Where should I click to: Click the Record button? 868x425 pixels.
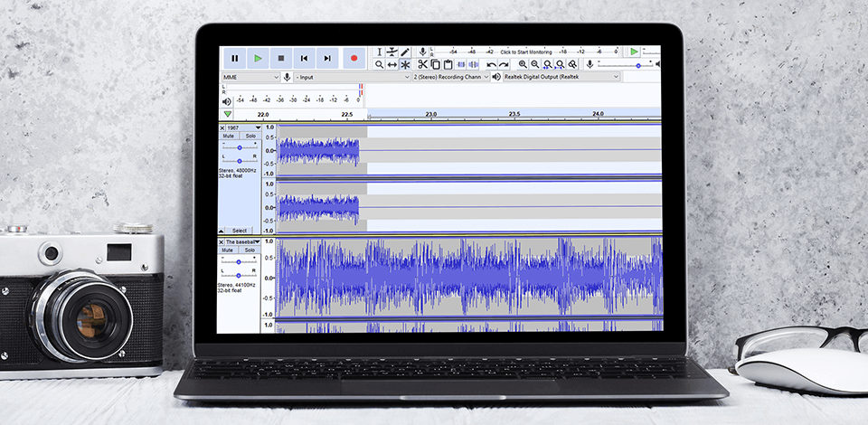click(x=354, y=58)
